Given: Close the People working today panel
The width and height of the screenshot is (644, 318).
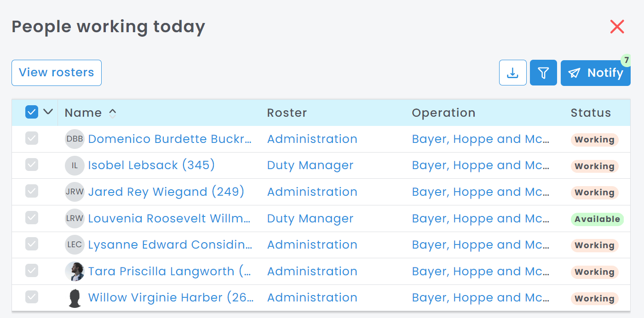Looking at the screenshot, I should click(x=617, y=27).
